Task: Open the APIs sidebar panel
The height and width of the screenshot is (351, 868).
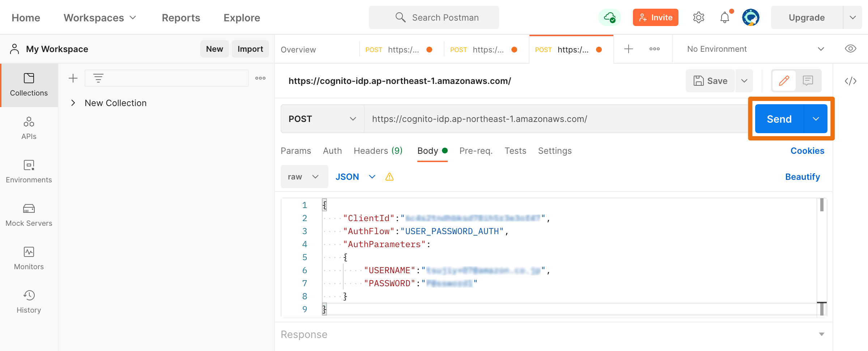Action: point(29,128)
